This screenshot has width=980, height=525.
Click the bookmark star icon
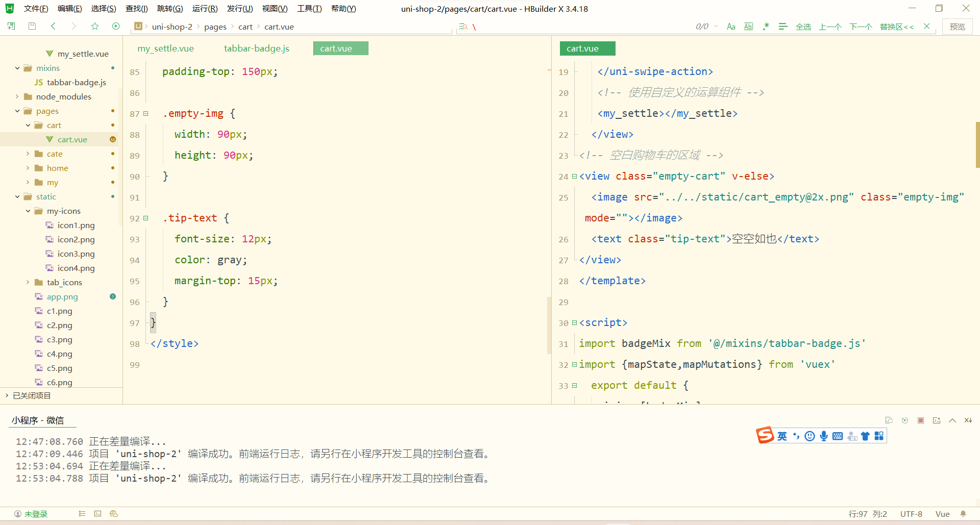95,26
